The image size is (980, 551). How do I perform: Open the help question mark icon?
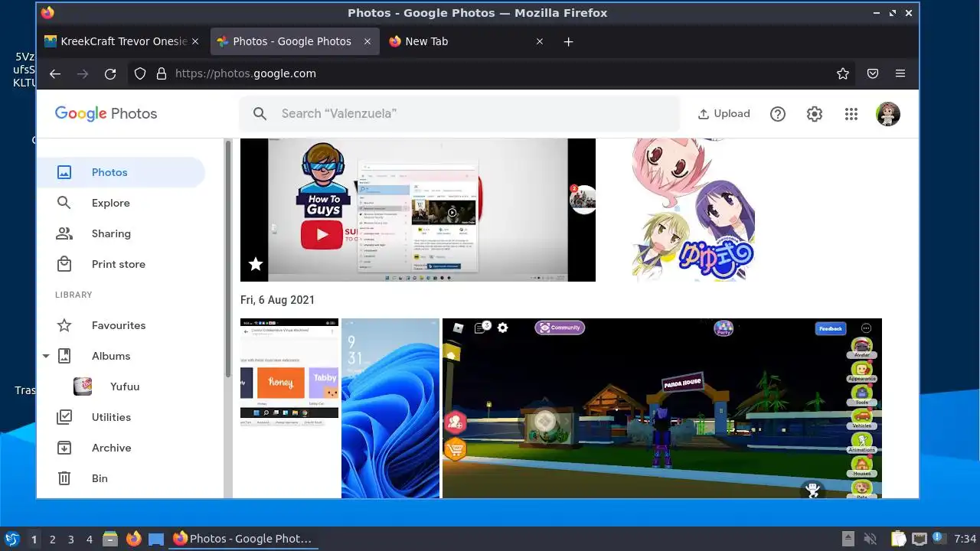tap(778, 114)
